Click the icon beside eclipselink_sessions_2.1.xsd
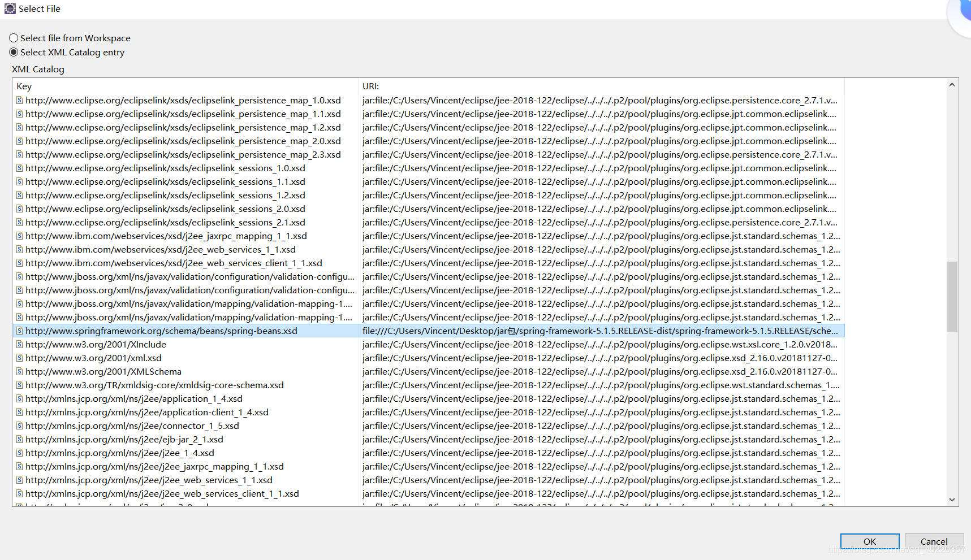Screen dimensions: 971x560 coord(20,223)
